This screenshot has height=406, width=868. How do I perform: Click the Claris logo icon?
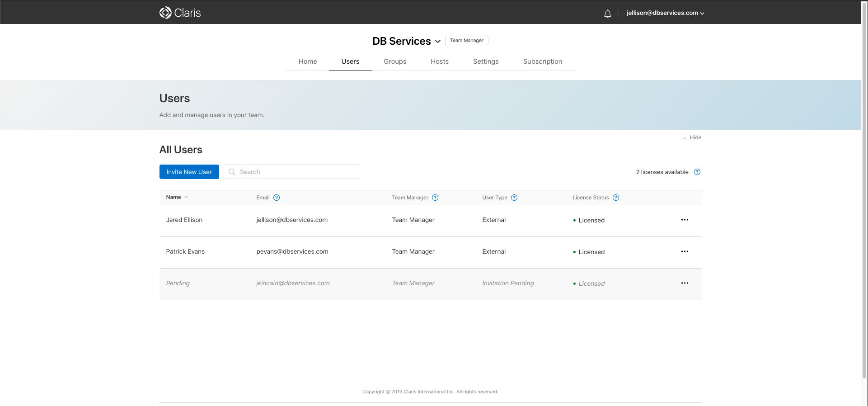click(x=165, y=13)
